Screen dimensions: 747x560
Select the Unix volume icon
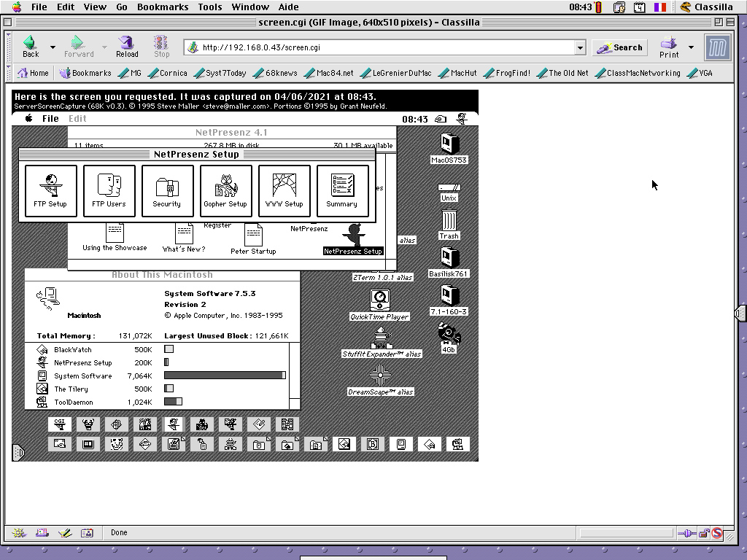click(449, 187)
